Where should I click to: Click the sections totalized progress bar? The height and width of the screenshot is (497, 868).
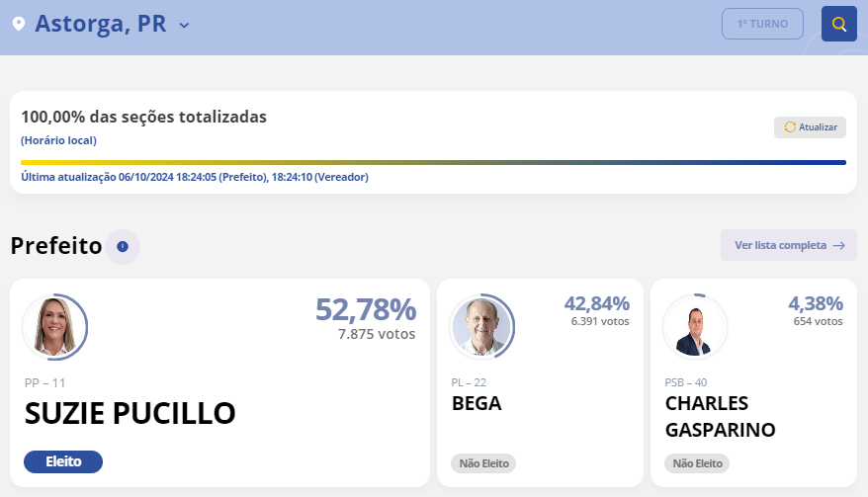(433, 162)
